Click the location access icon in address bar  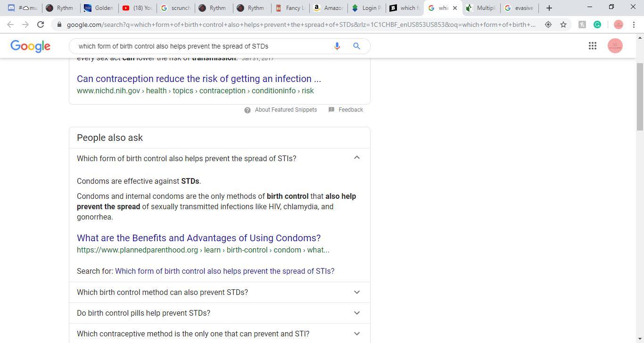pos(548,24)
